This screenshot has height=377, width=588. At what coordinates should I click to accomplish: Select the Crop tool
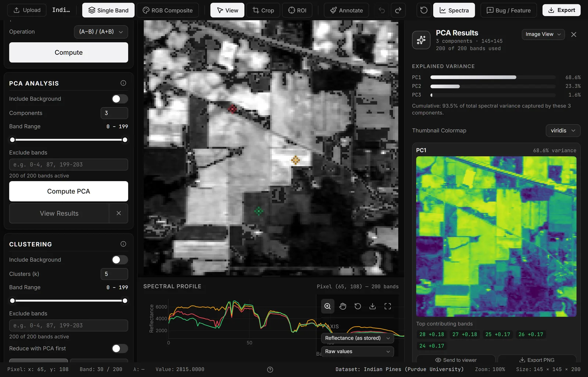[263, 10]
